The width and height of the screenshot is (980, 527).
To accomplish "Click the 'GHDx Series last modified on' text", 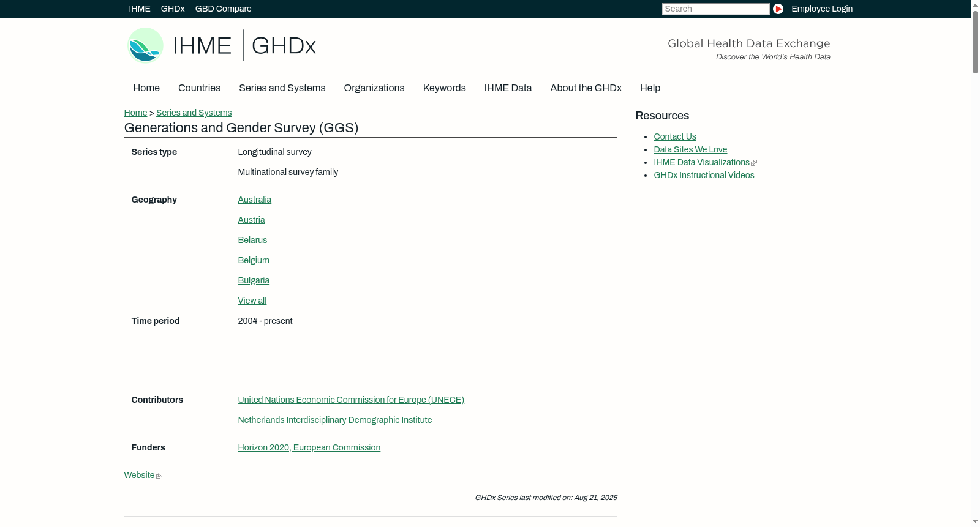I will point(546,498).
